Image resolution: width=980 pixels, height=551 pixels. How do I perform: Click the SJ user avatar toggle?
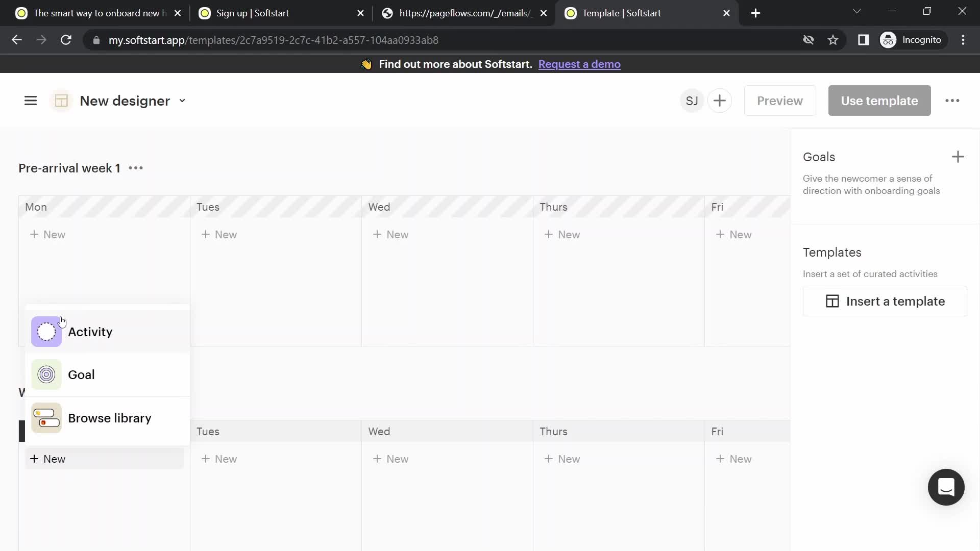(x=691, y=100)
